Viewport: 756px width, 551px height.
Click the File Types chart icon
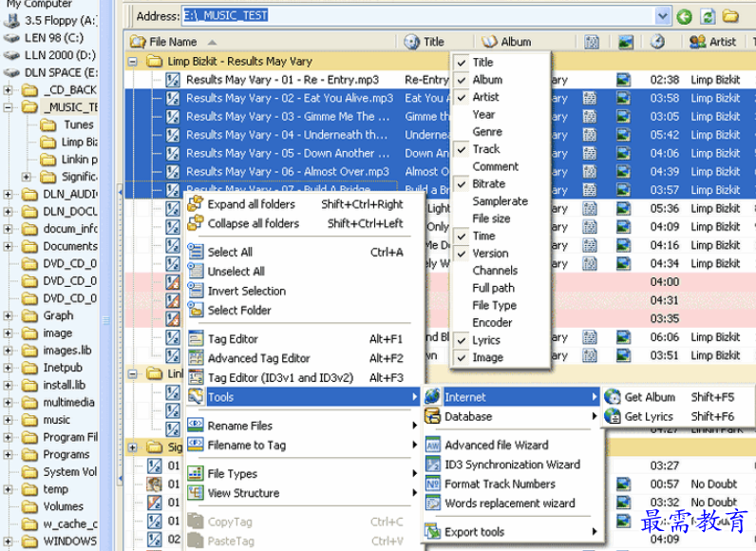click(x=196, y=473)
